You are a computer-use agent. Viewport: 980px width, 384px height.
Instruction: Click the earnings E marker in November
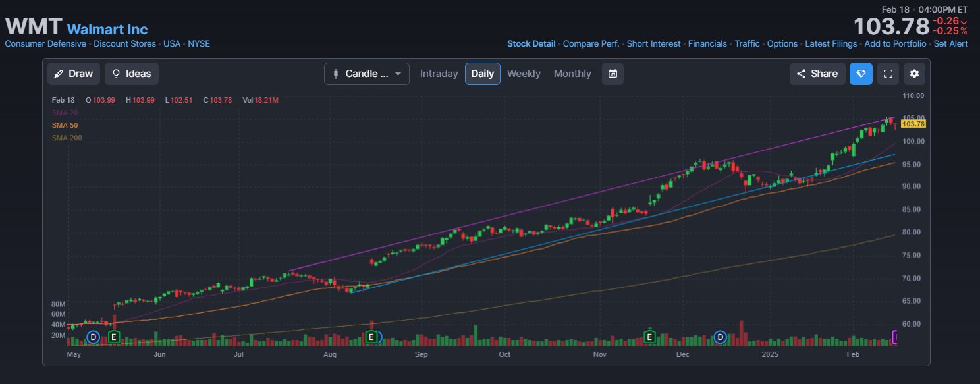pos(649,337)
